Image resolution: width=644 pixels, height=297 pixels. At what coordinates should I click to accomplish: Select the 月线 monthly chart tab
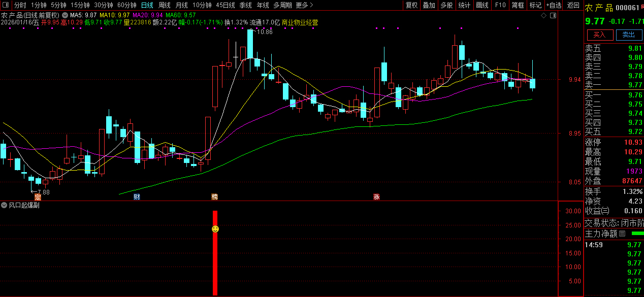point(181,5)
